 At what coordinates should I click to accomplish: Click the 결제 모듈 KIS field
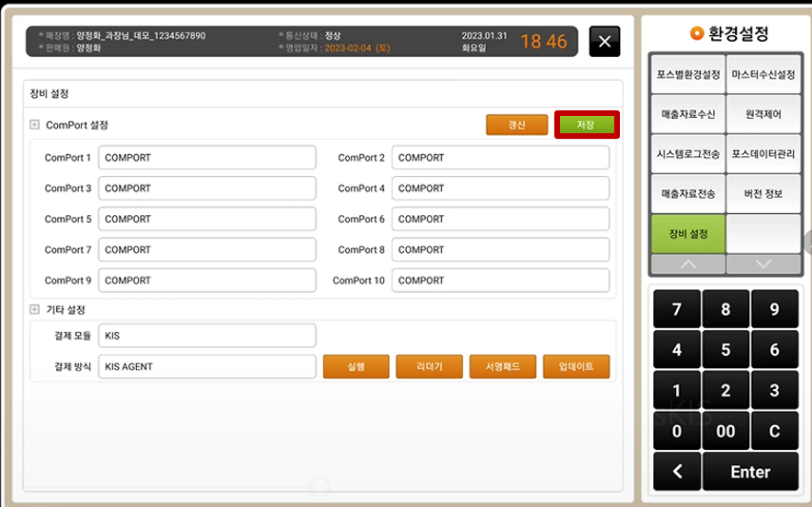click(x=206, y=336)
